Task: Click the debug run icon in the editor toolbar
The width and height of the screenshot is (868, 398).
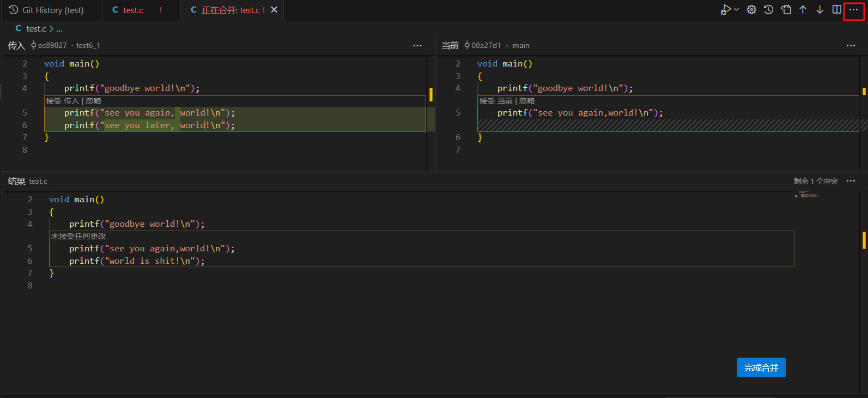Action: (x=725, y=10)
